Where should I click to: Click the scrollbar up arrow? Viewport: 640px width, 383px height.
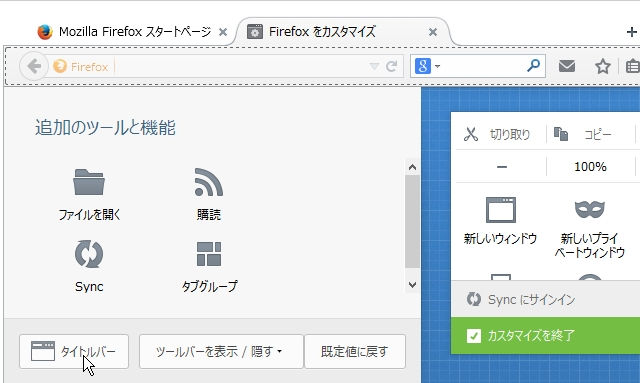point(412,167)
